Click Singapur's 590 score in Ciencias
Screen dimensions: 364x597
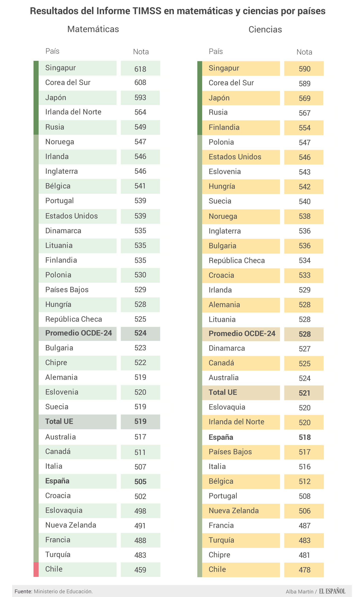tap(304, 69)
